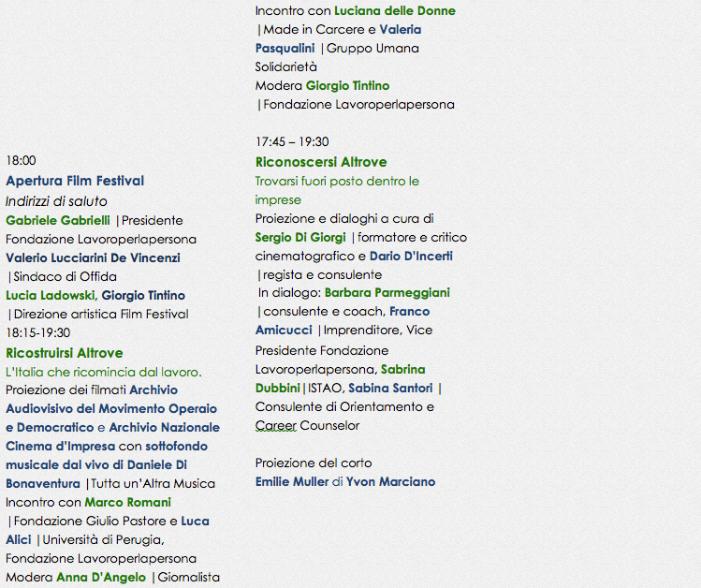Click the green word 'imprese'
Image resolution: width=701 pixels, height=588 pixels.
[278, 199]
